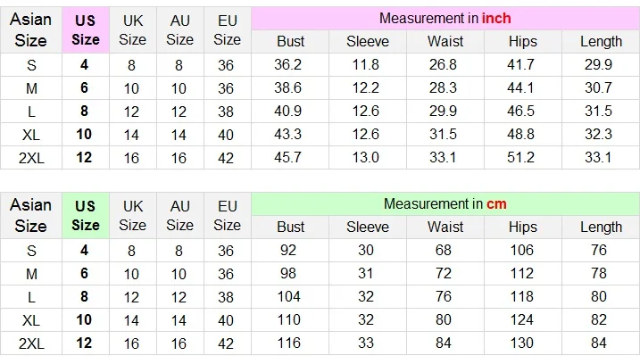Click waist value 29.9 in L row
Image resolution: width=640 pixels, height=364 pixels.
pyautogui.click(x=443, y=111)
